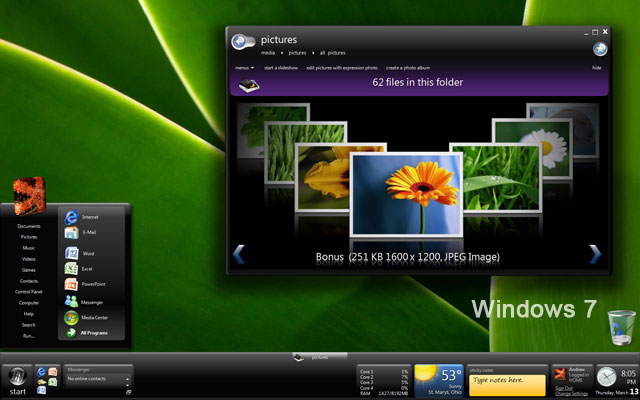This screenshot has height=400, width=640.
Task: Open Computer from start menu
Action: 29,303
